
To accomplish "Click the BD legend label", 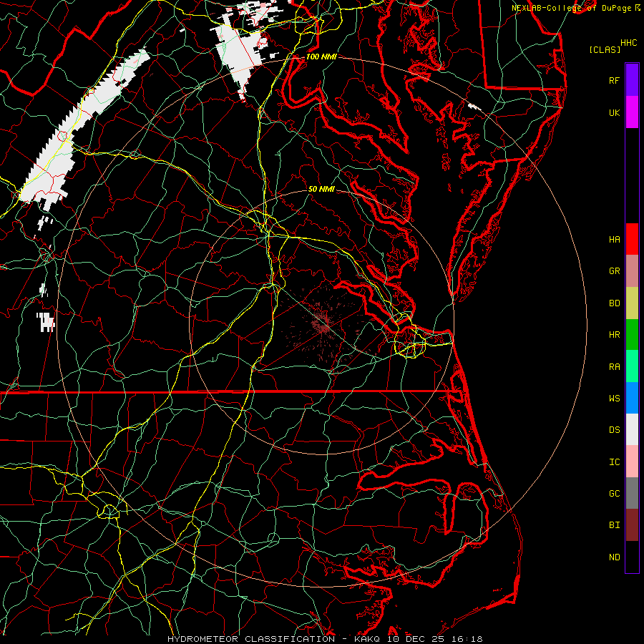I will point(615,303).
